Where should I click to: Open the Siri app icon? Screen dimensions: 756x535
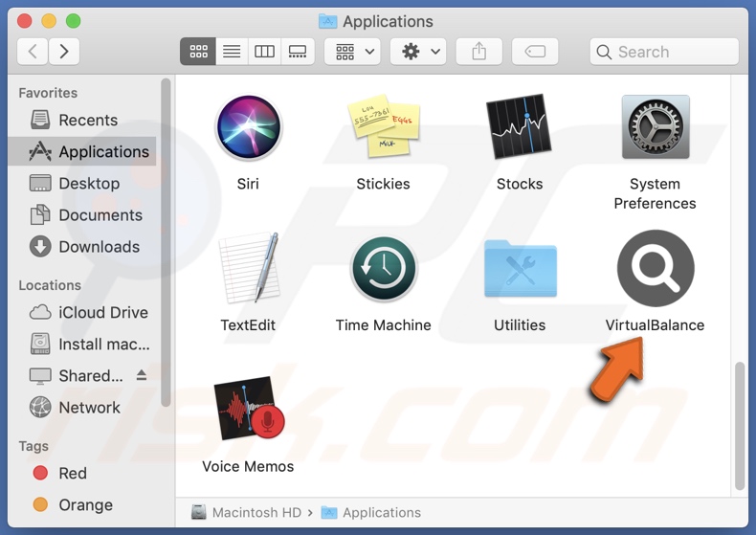(x=248, y=127)
